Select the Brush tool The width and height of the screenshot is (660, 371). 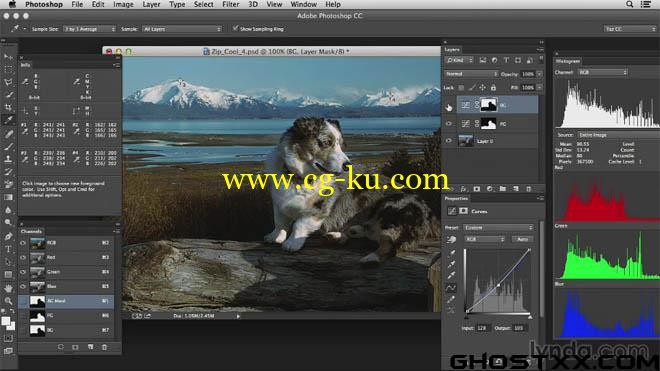[x=8, y=147]
